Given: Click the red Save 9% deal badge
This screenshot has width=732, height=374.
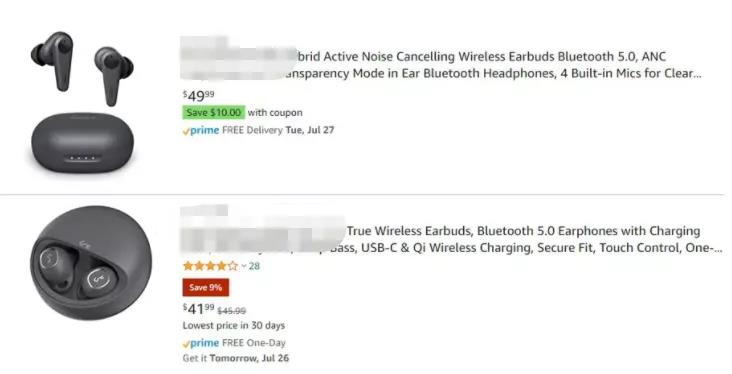Looking at the screenshot, I should pos(205,287).
